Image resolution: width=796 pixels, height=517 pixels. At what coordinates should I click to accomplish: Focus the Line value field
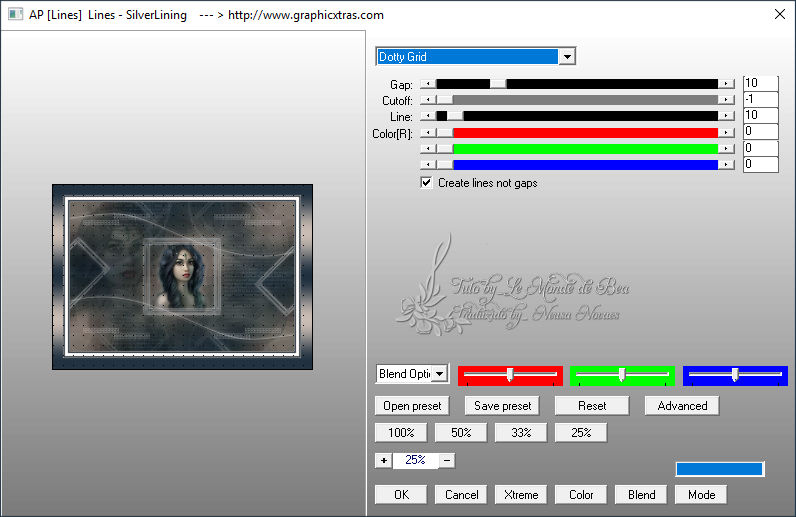pos(760,115)
